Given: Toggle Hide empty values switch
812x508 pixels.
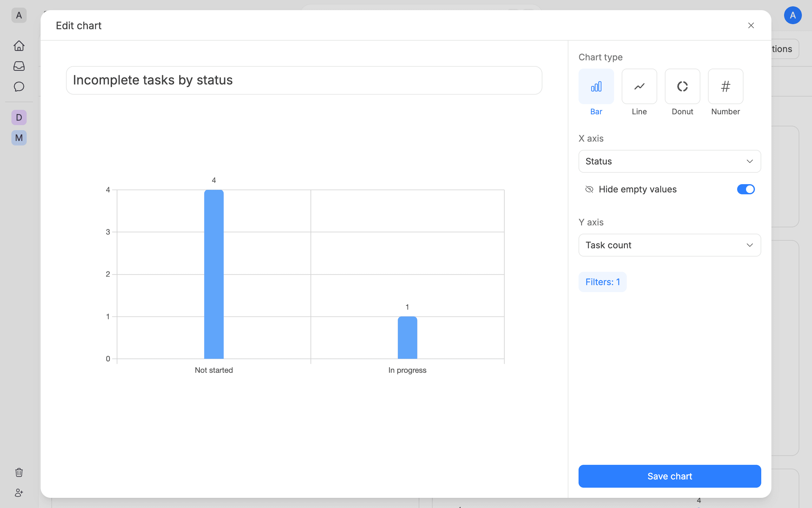Looking at the screenshot, I should [x=746, y=190].
